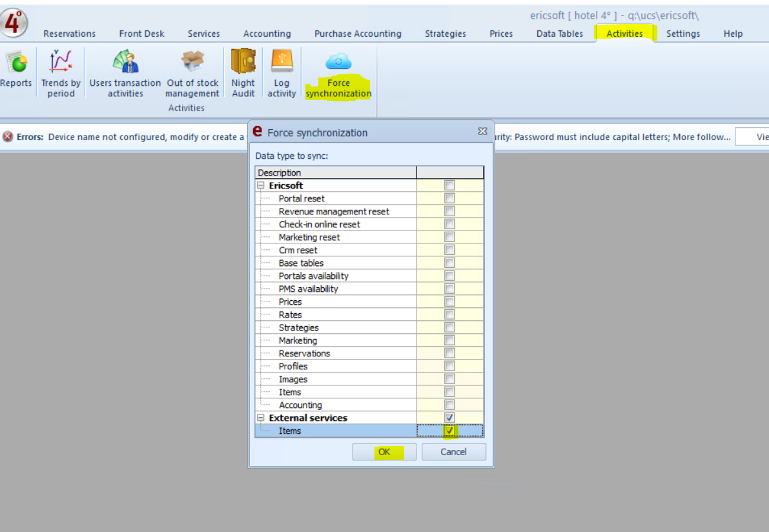Click the Force synchronization dialog title

click(317, 132)
